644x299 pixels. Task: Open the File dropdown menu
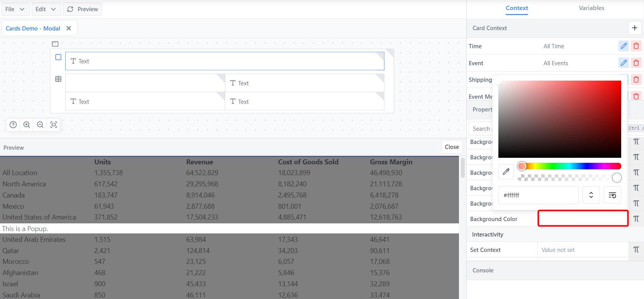point(15,9)
